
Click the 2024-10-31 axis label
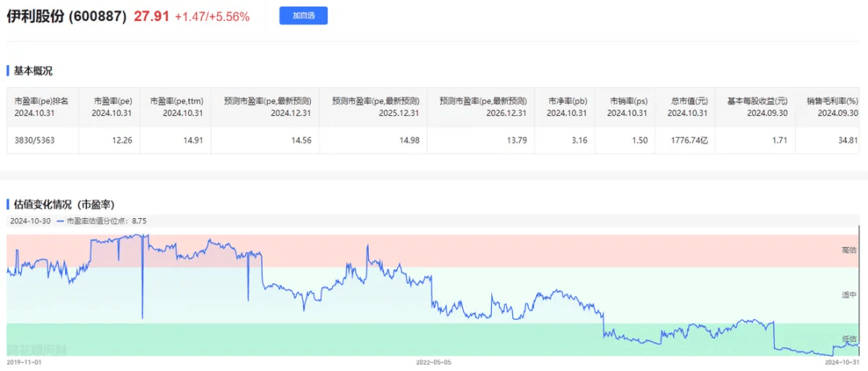[843, 361]
